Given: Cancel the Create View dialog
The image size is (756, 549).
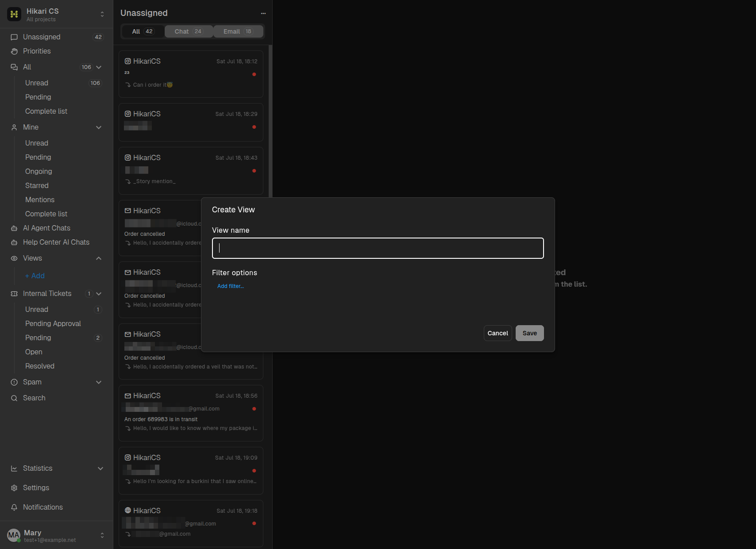Looking at the screenshot, I should 498,333.
